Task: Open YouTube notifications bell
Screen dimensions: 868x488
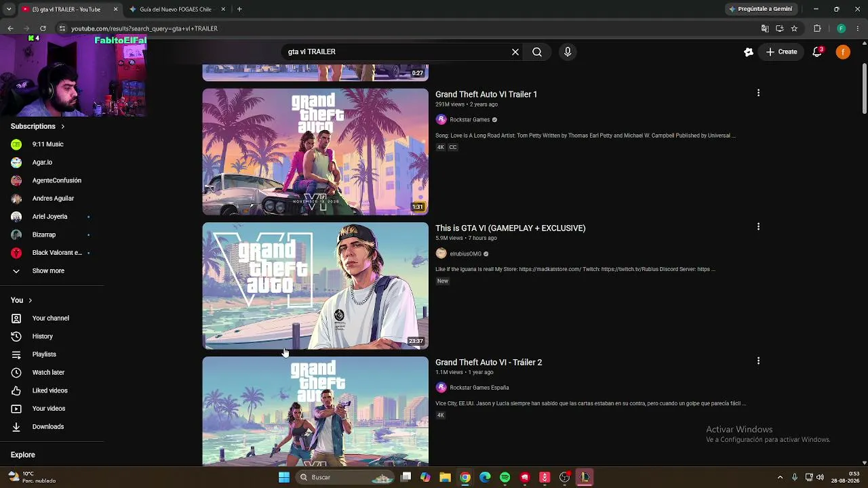Action: (817, 52)
